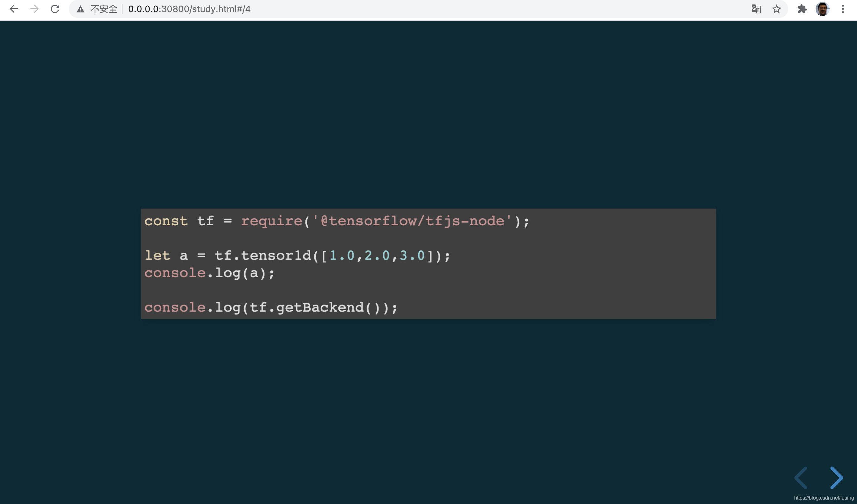Click the not-secure warning triangle icon
This screenshot has width=857, height=504.
(80, 9)
